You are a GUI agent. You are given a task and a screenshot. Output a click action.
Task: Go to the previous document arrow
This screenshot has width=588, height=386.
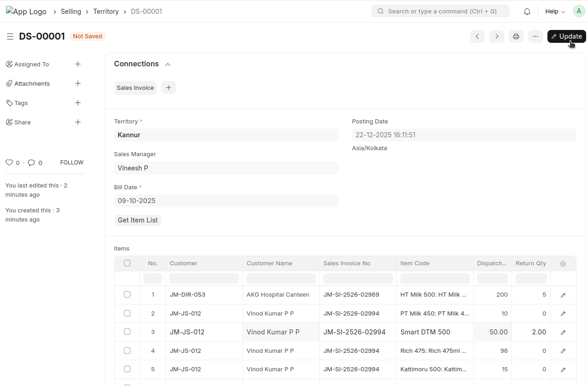pyautogui.click(x=477, y=36)
